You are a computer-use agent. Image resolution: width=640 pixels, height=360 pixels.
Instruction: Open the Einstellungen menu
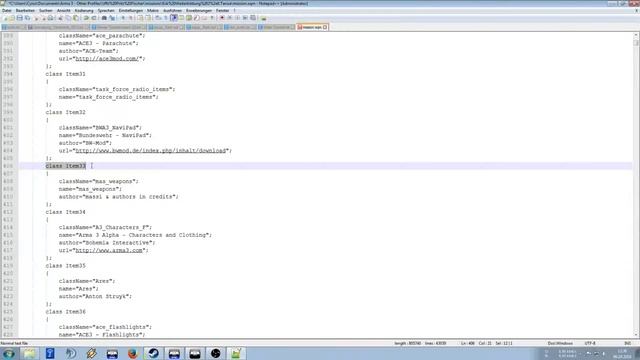click(x=131, y=11)
